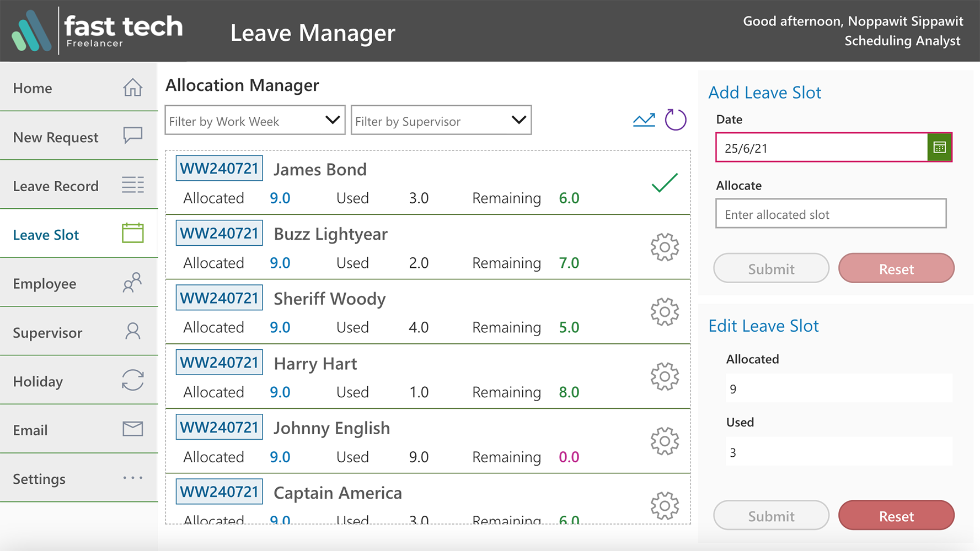Click the gear icon for Buzz Lightyear
Image resolution: width=980 pixels, height=551 pixels.
(x=664, y=247)
